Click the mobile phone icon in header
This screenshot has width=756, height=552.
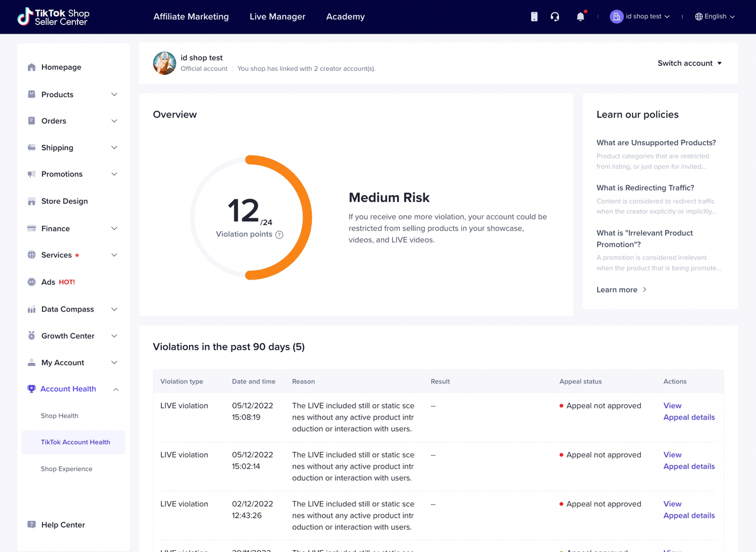(534, 17)
